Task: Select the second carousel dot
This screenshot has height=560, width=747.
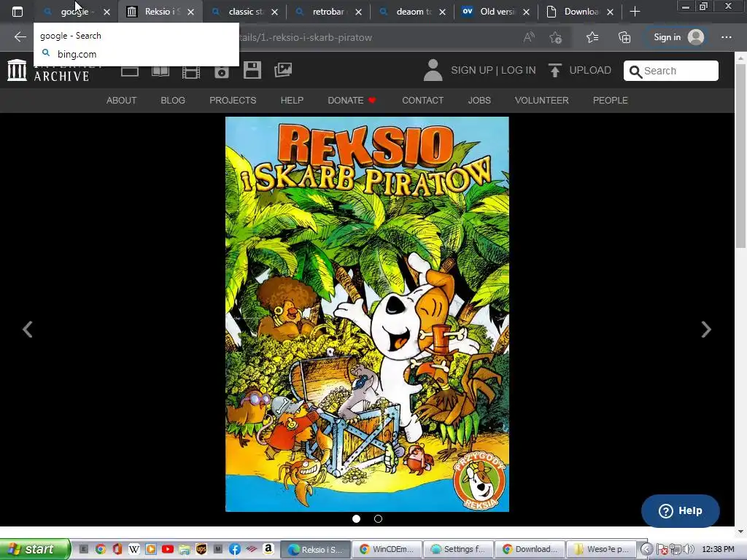Action: pos(379,518)
